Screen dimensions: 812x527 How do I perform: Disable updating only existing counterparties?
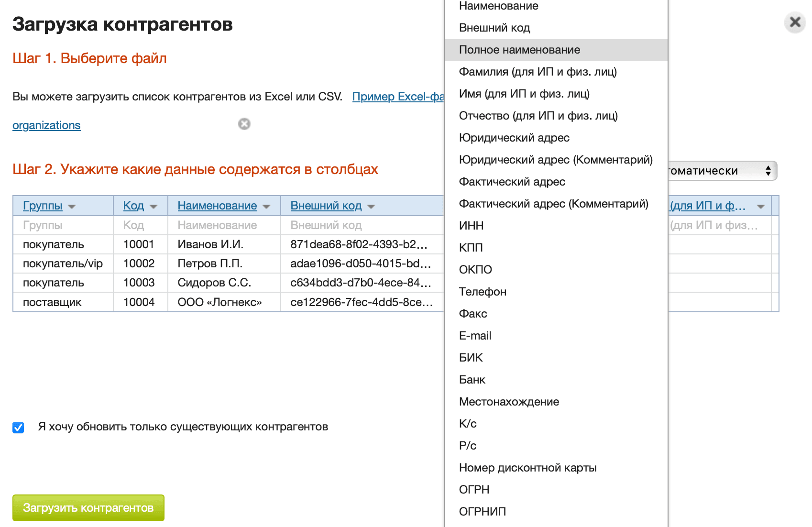coord(18,427)
